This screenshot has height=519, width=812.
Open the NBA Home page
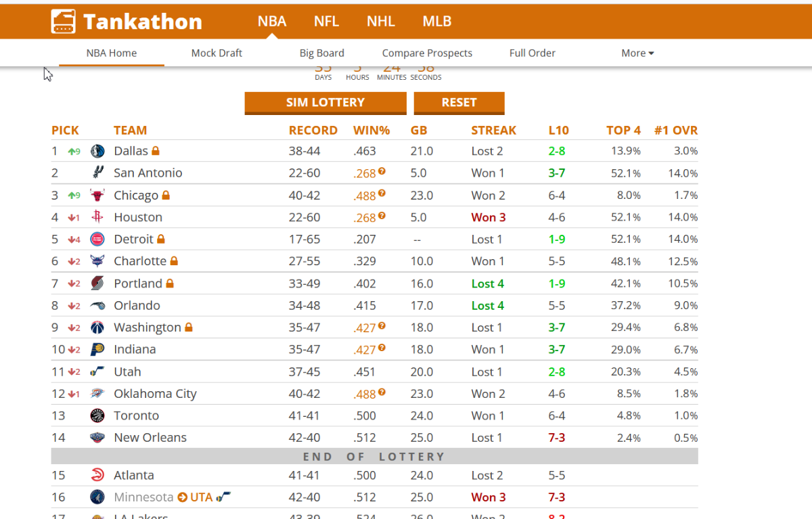coord(112,53)
